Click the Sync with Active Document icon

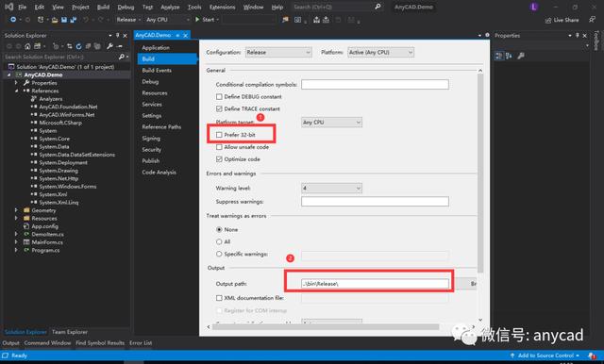pyautogui.click(x=69, y=46)
